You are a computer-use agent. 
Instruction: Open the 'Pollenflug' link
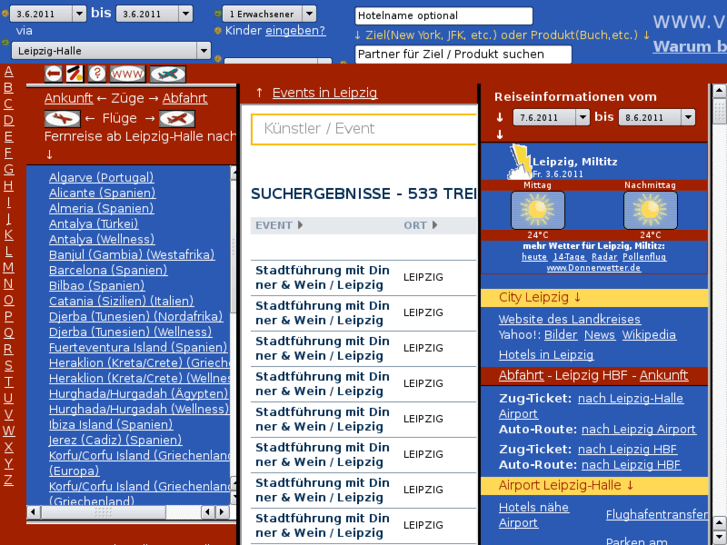click(644, 257)
